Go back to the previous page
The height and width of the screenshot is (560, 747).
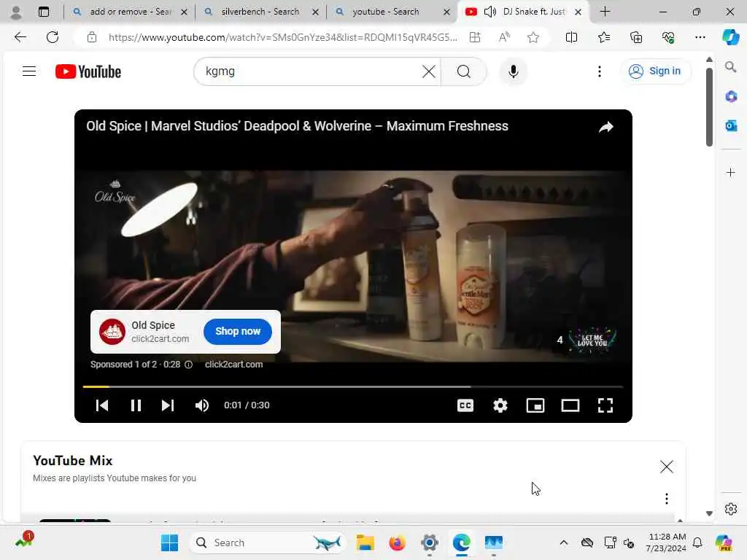pos(20,37)
